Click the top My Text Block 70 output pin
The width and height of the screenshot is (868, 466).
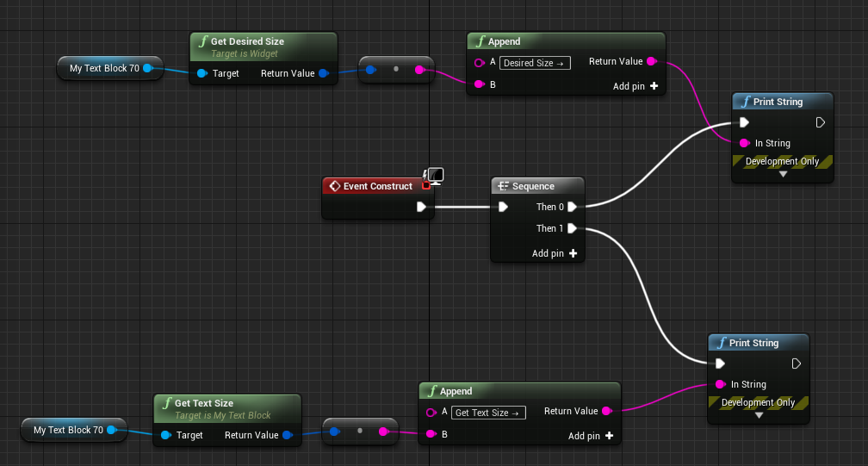click(147, 68)
